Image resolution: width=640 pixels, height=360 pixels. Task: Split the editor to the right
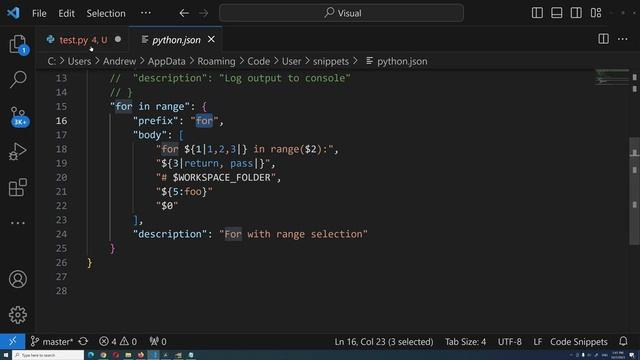click(x=603, y=39)
